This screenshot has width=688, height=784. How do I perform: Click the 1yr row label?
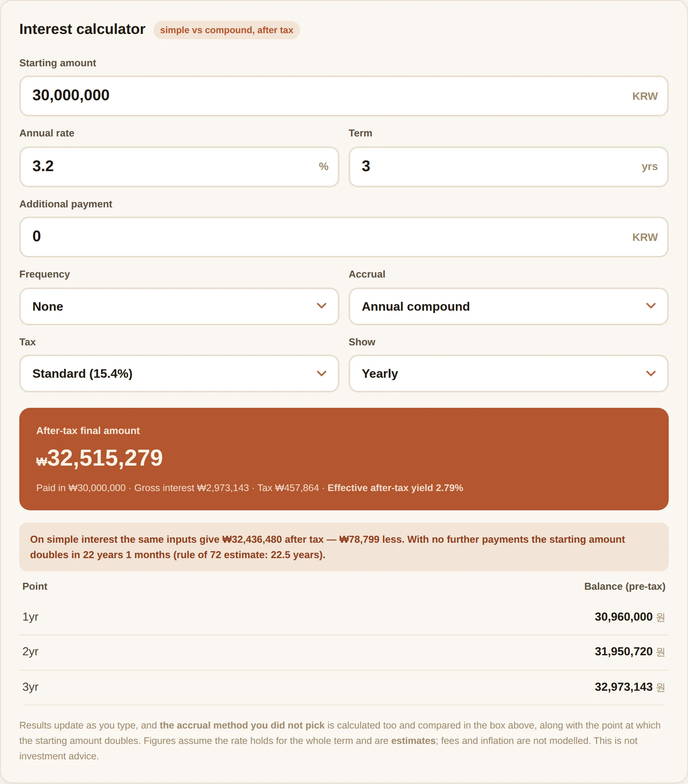[x=30, y=617]
